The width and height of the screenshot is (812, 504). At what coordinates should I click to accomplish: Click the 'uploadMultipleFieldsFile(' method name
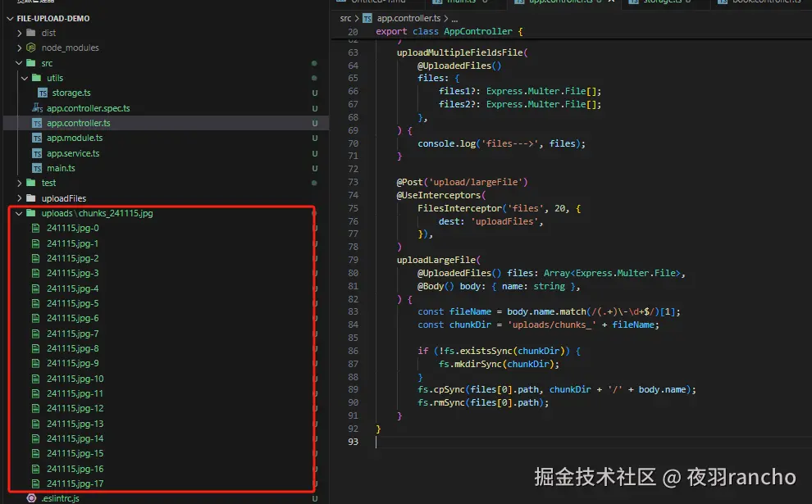click(462, 52)
